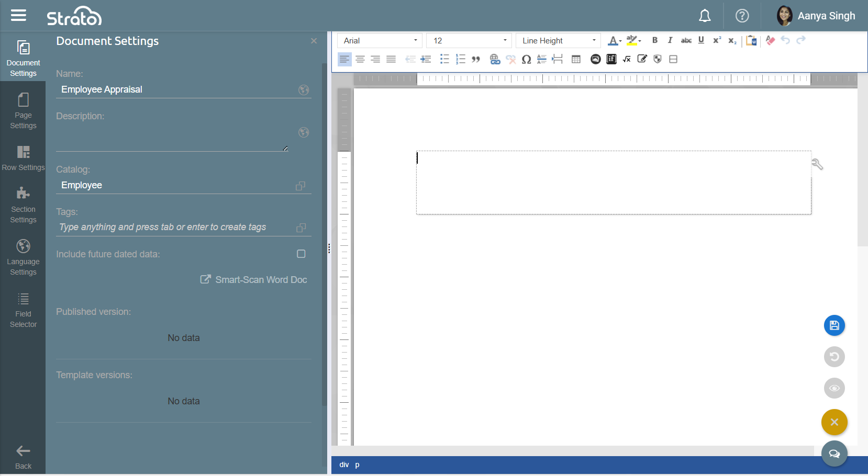
Task: Open the notifications bell
Action: pyautogui.click(x=705, y=16)
